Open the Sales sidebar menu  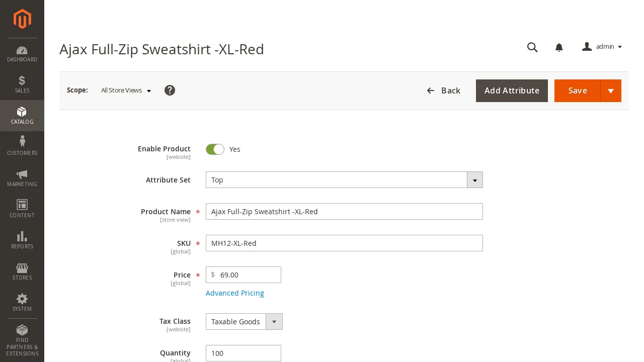[22, 84]
